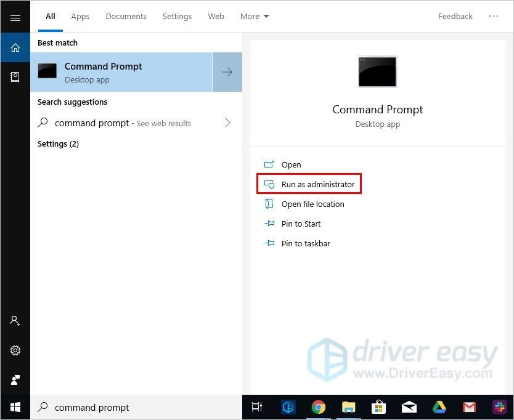Expand the web results chevron
514x420 pixels.
pyautogui.click(x=227, y=123)
